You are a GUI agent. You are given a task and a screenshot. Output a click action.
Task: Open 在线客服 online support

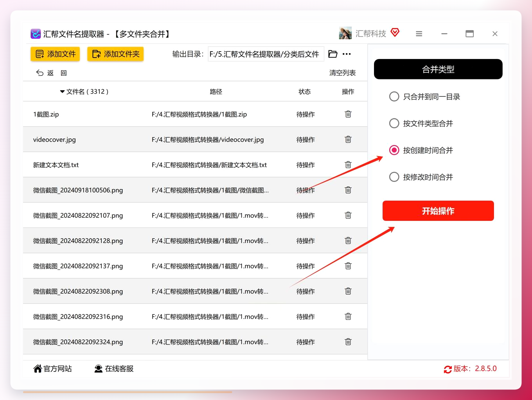pos(114,369)
